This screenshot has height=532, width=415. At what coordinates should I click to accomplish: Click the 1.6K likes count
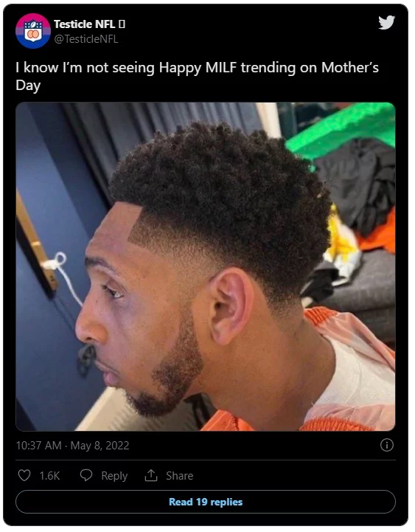point(49,476)
